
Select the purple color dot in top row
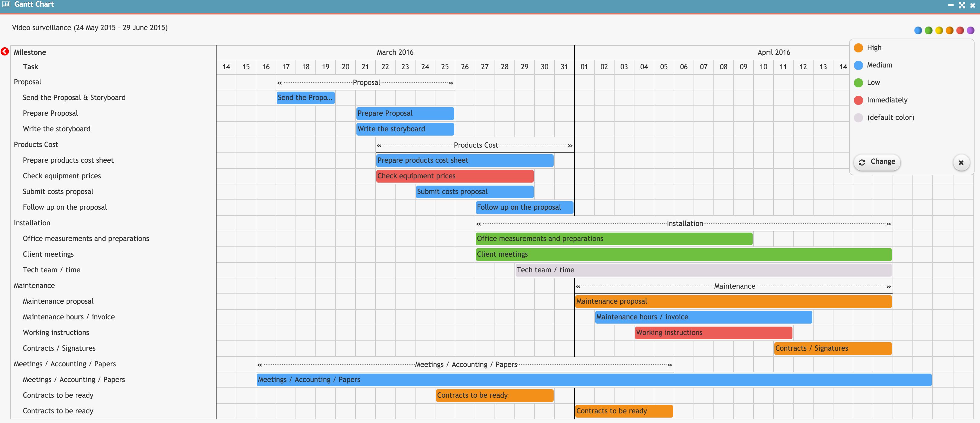pos(970,30)
